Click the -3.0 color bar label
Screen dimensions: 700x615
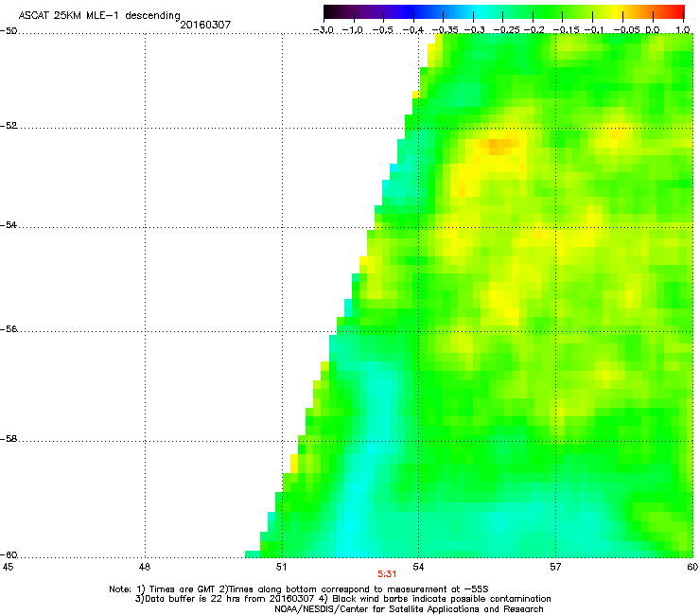point(324,30)
